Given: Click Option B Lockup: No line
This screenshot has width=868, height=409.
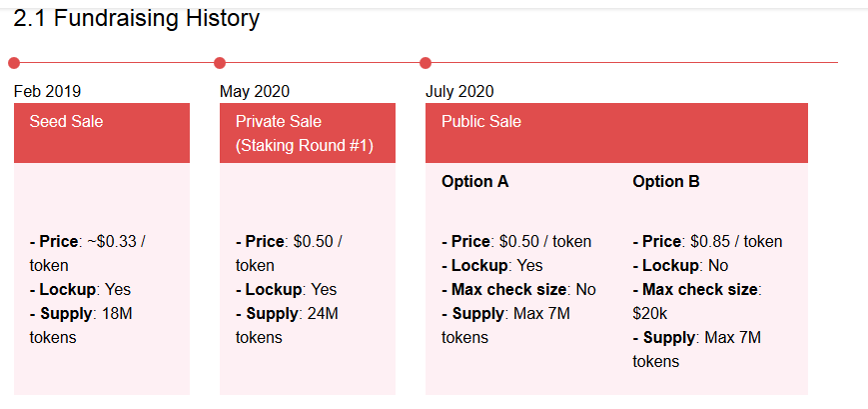Looking at the screenshot, I should pos(680,265).
